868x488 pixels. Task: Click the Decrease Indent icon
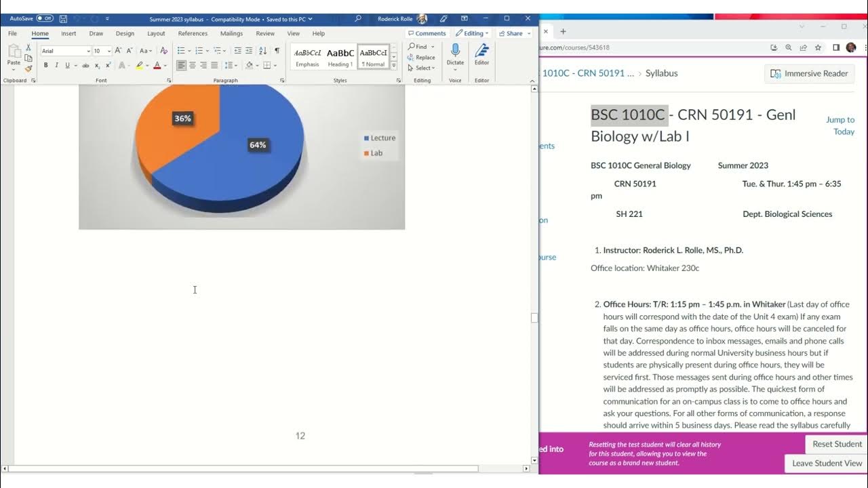click(237, 51)
